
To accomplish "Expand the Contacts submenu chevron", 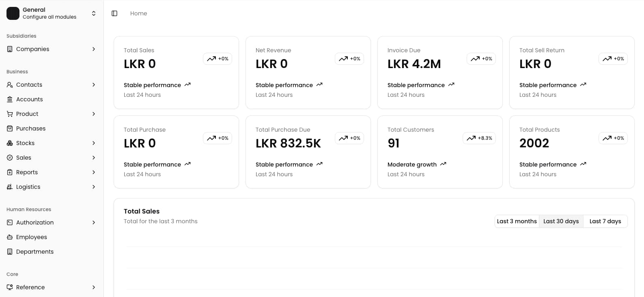I will (x=94, y=85).
